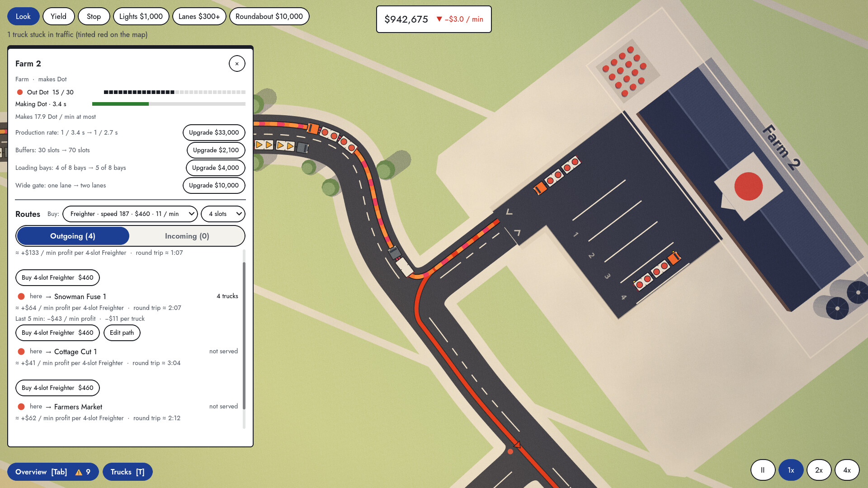This screenshot has height=488, width=868.
Task: Select the Stop sign tool
Action: pos(94,16)
